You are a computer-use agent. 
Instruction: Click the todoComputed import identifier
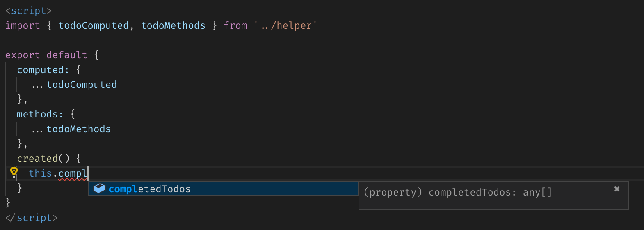[x=94, y=25]
